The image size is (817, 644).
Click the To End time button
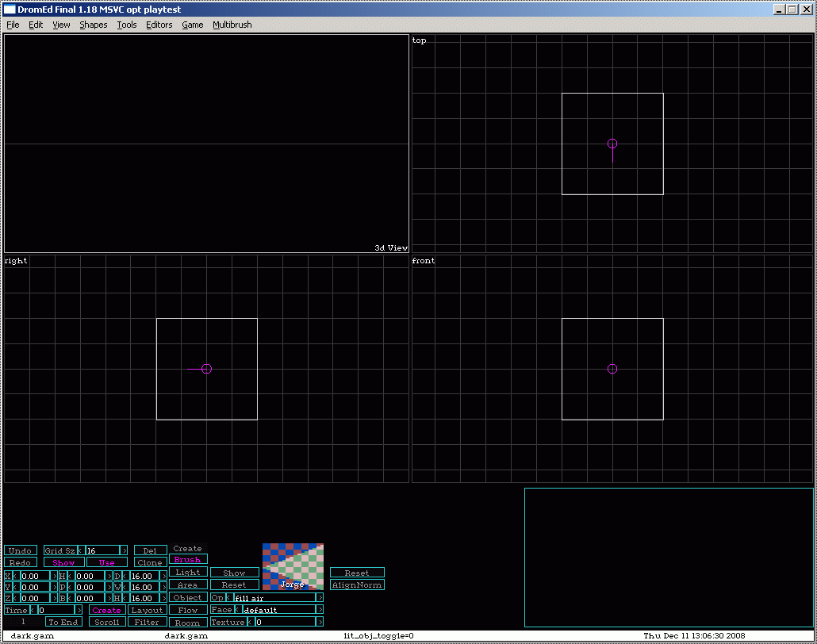[x=63, y=623]
